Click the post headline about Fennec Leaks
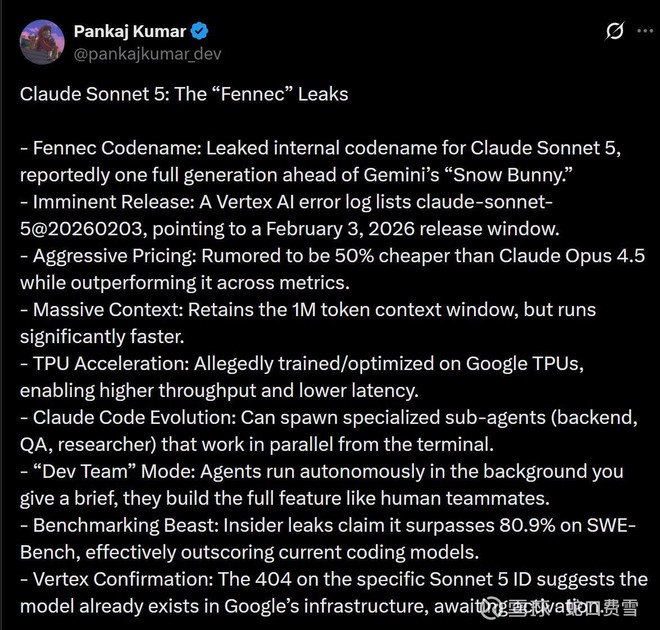The height and width of the screenshot is (630, 660). 184,94
